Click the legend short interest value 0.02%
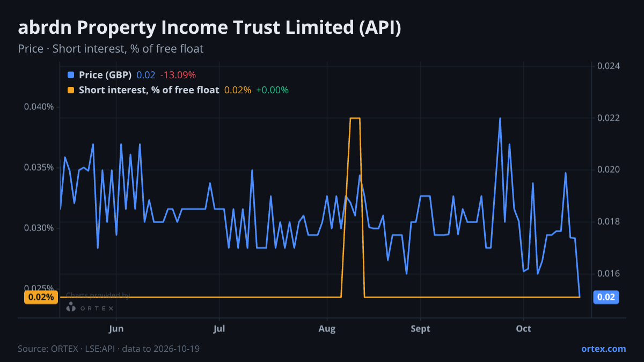The width and height of the screenshot is (644, 362). pos(238,90)
